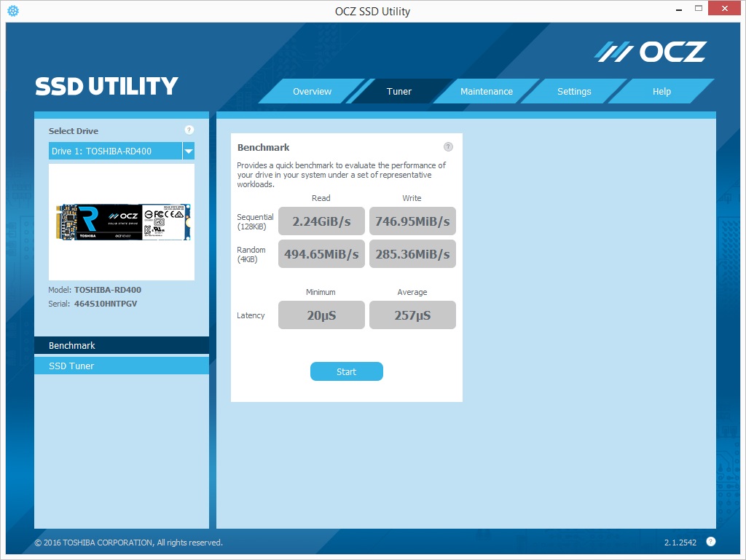Image resolution: width=746 pixels, height=560 pixels.
Task: Click the Benchmark panel heading
Action: (263, 147)
